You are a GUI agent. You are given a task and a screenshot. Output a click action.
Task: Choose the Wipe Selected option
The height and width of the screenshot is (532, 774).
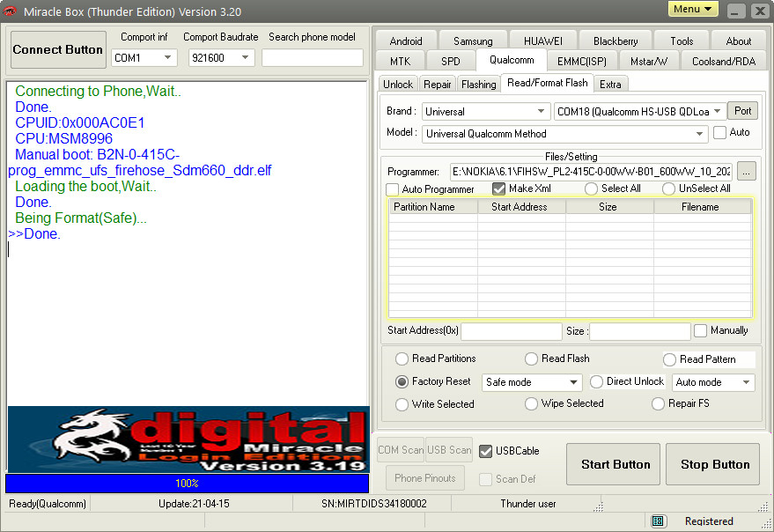(531, 403)
